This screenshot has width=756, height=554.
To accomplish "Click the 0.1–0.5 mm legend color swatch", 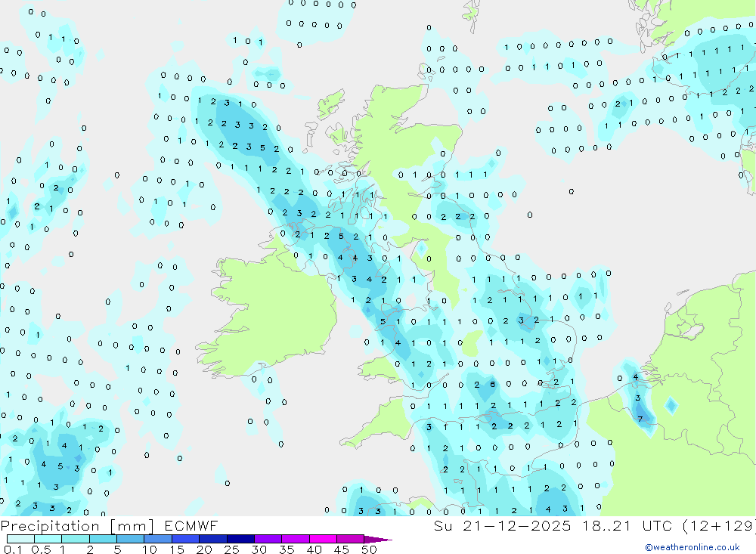I will 20,539.
